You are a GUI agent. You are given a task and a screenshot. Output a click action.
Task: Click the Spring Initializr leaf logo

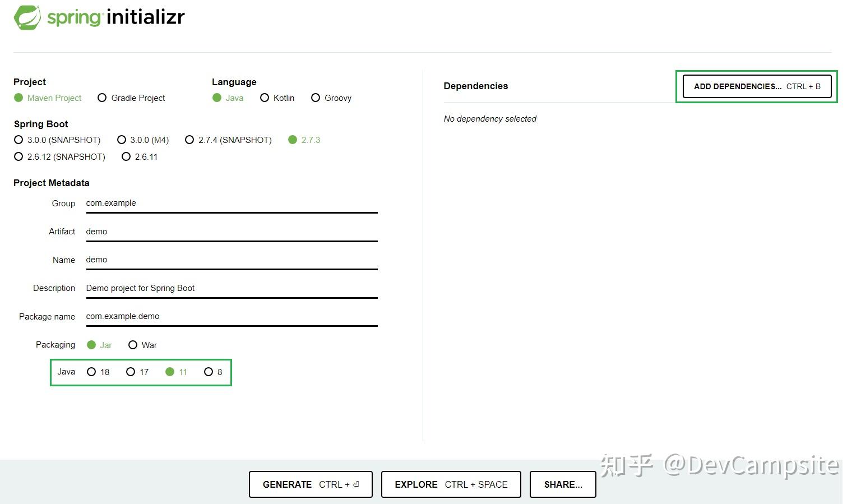click(27, 17)
